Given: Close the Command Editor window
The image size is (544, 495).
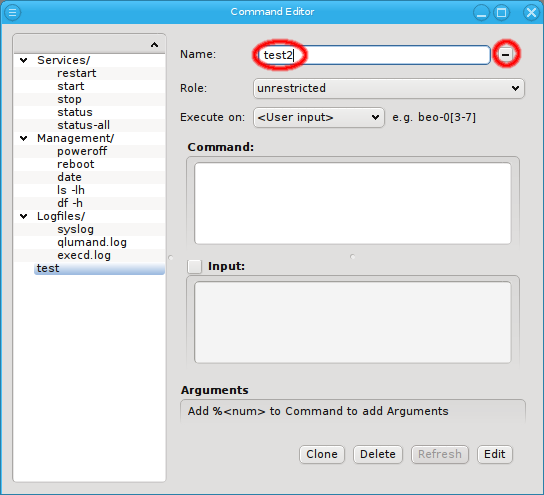Looking at the screenshot, I should (x=531, y=13).
